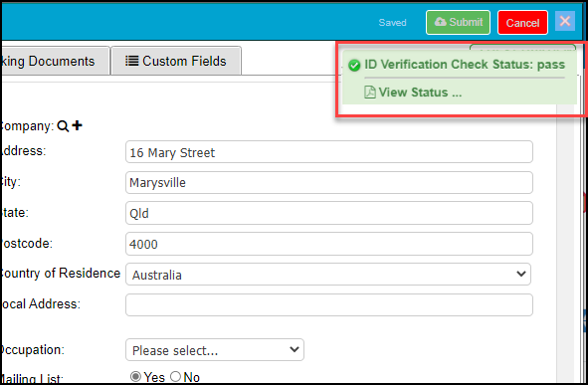This screenshot has width=588, height=385.
Task: Open the Custom Fields tab
Action: click(176, 61)
